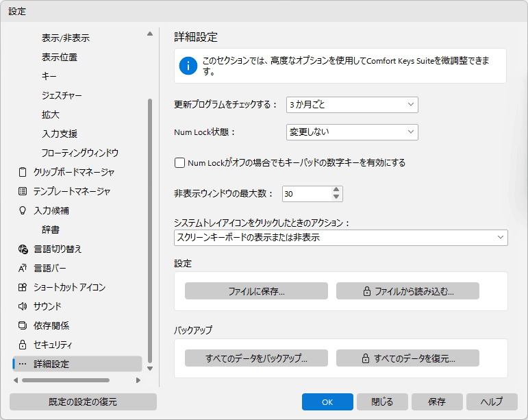Click すべてのデータをバックアップ... button

(x=256, y=358)
